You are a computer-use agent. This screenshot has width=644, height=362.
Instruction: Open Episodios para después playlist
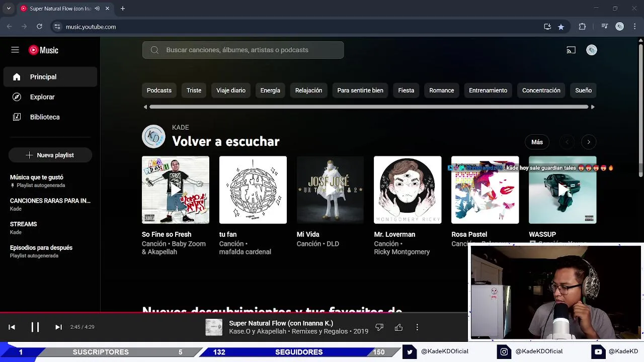coord(50,251)
